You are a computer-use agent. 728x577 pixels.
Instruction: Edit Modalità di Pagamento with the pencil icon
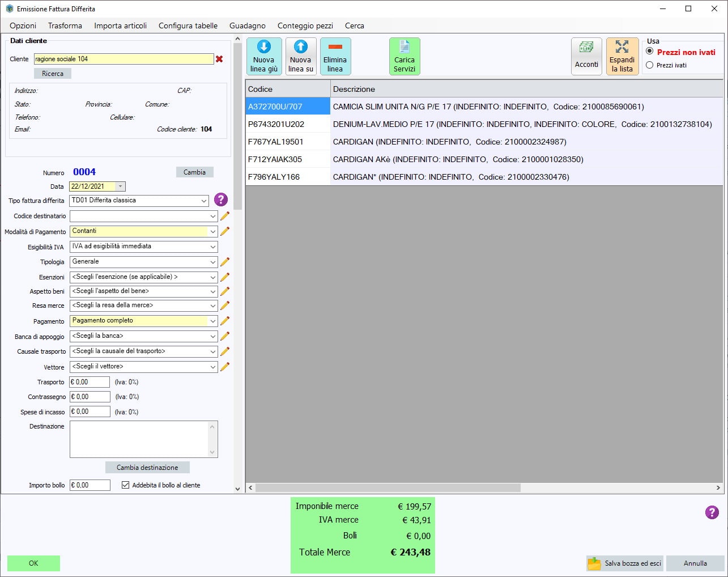[x=225, y=231]
